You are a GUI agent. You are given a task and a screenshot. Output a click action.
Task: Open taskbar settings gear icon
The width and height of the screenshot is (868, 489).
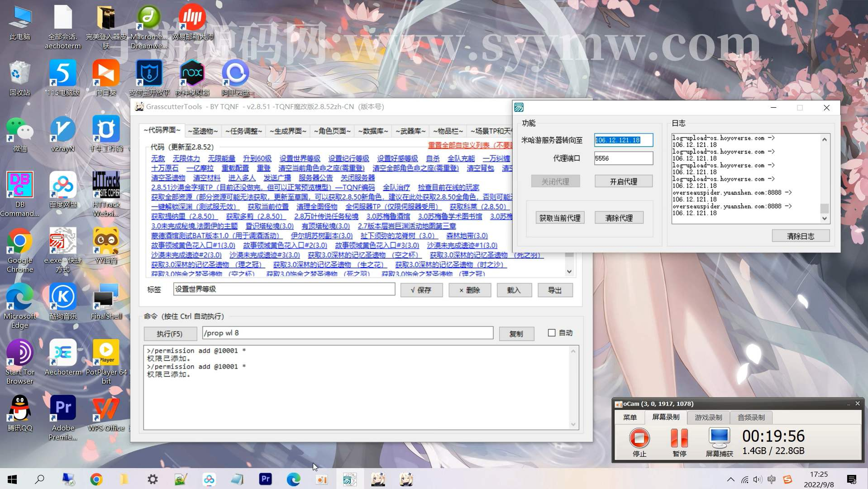click(153, 479)
